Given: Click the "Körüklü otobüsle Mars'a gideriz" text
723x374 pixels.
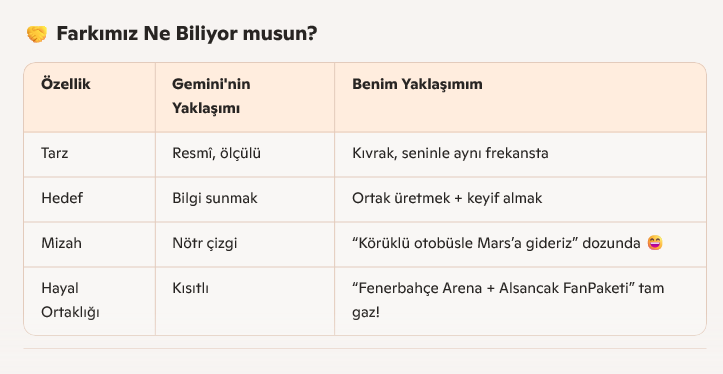Looking at the screenshot, I should point(465,243).
